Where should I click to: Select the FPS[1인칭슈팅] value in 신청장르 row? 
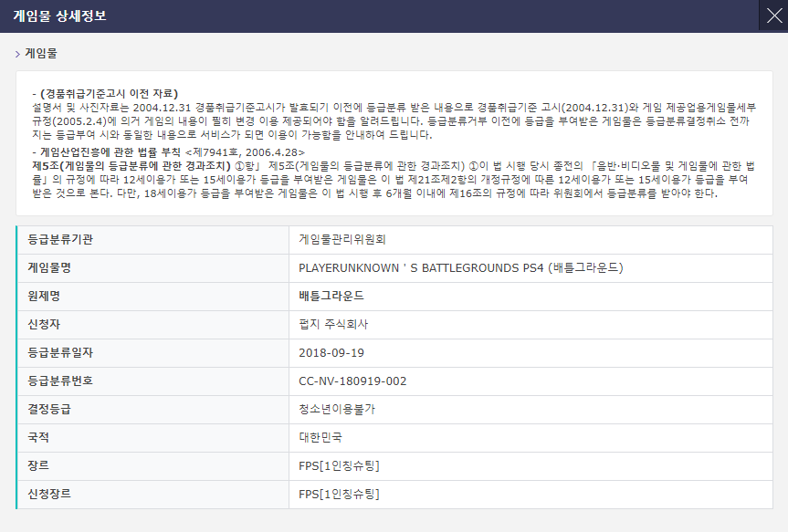[x=339, y=495]
